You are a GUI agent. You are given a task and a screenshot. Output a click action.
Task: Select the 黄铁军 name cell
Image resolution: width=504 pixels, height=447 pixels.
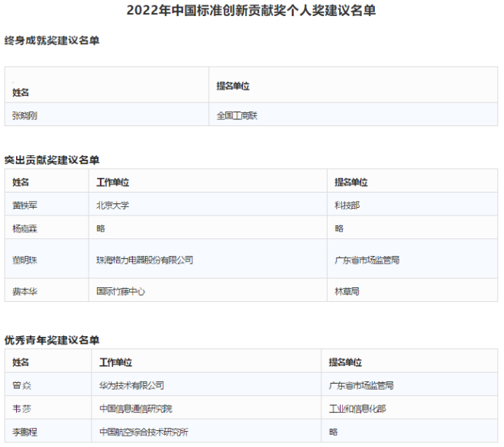coord(25,205)
